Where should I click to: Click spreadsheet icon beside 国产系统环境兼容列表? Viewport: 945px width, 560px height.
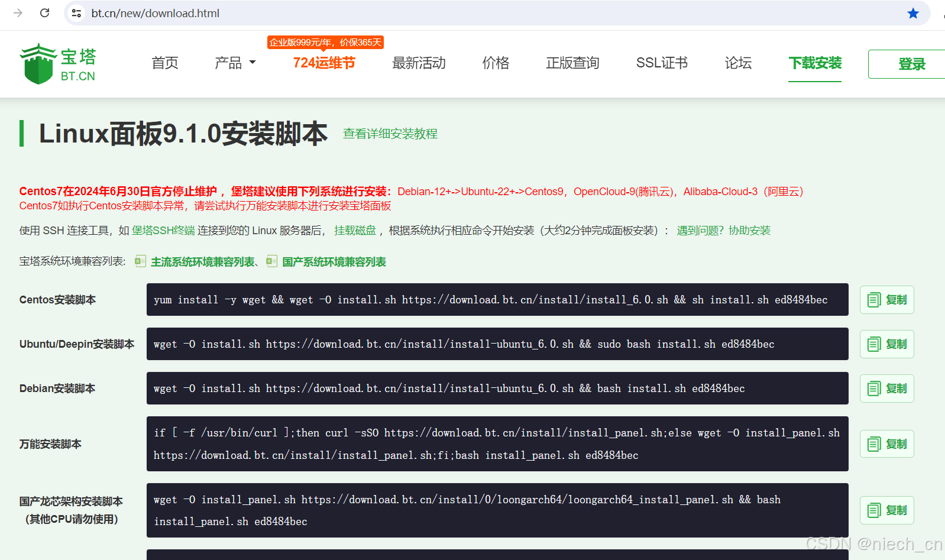[x=271, y=261]
